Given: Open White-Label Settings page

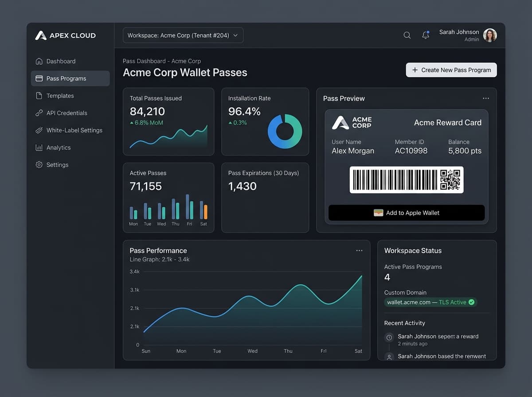Looking at the screenshot, I should pyautogui.click(x=70, y=130).
